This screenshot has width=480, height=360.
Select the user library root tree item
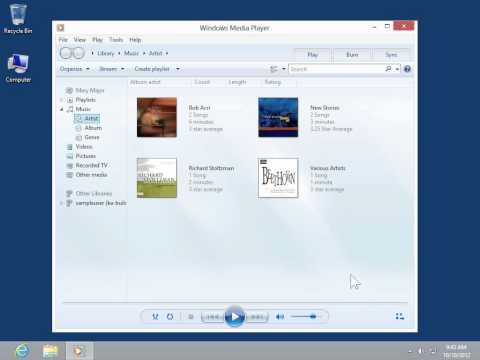(86, 90)
